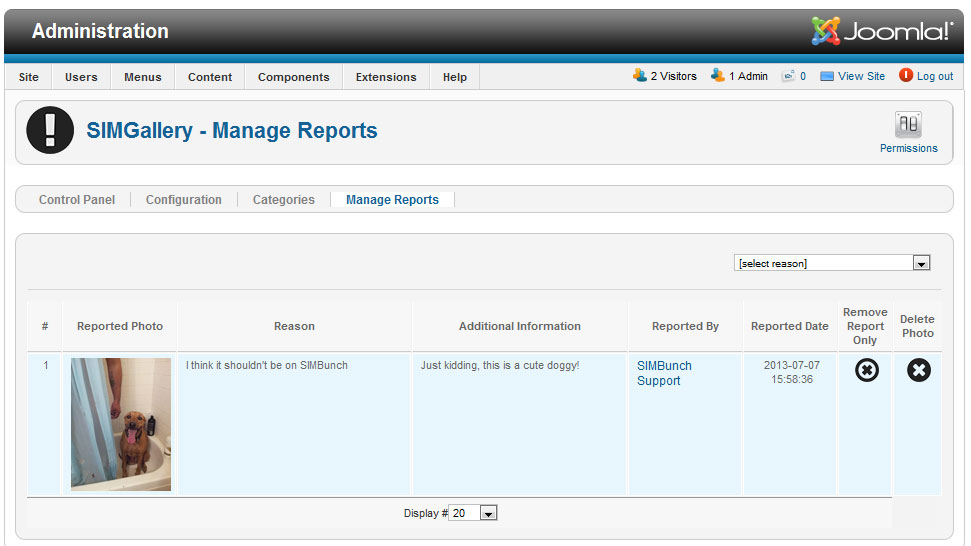Click the Reported Date column header
This screenshot has height=546, width=971.
coord(790,326)
